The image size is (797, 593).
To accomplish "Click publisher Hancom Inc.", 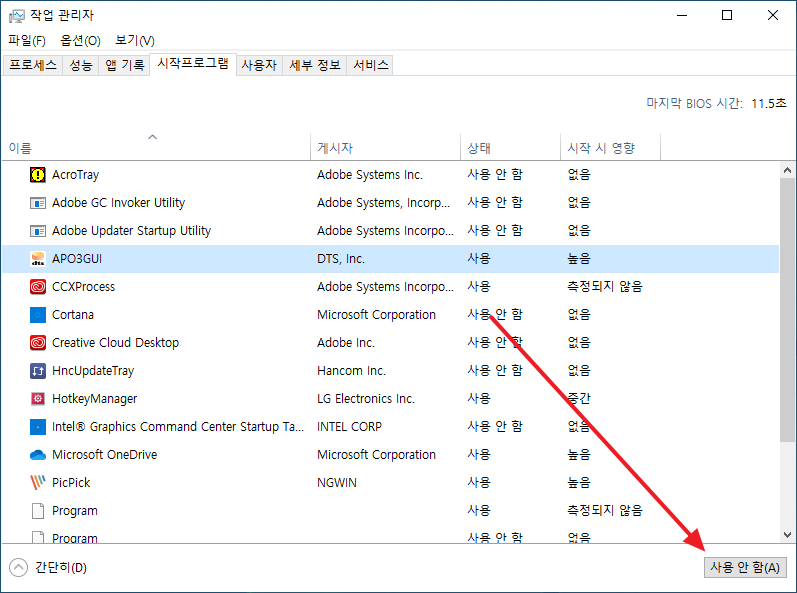I will pyautogui.click(x=351, y=370).
